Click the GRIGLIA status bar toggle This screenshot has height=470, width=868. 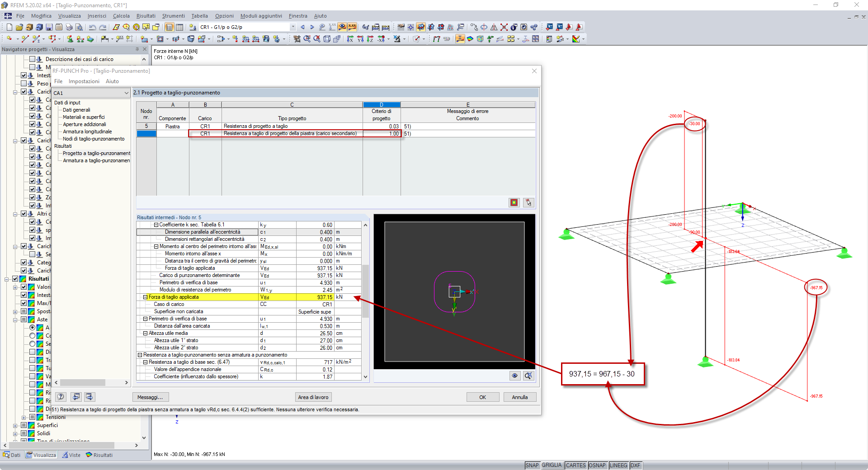pyautogui.click(x=552, y=465)
